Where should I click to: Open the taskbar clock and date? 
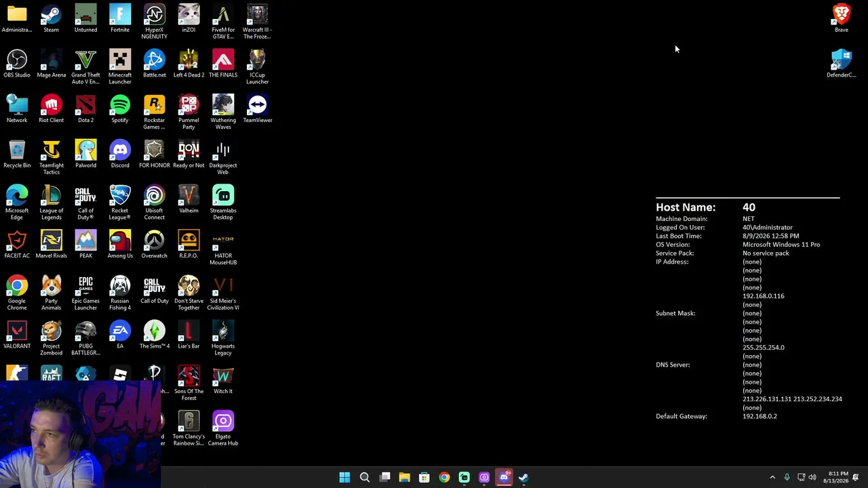pos(835,477)
